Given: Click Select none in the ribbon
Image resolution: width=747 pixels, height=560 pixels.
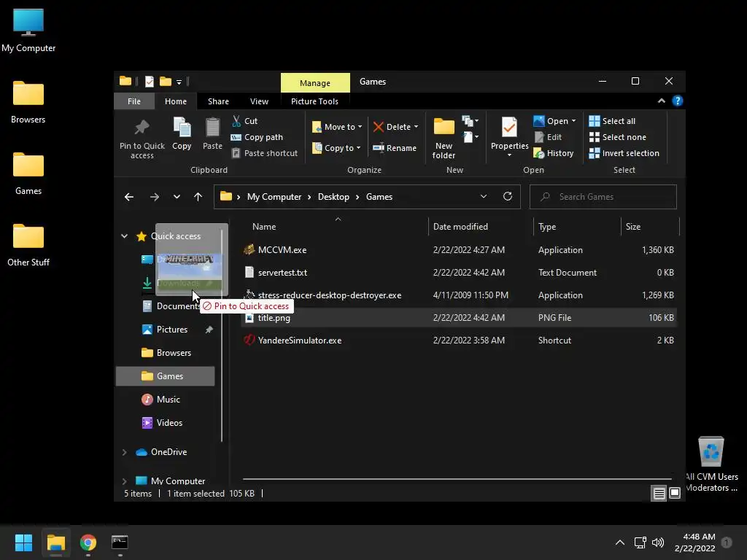Looking at the screenshot, I should pyautogui.click(x=617, y=137).
